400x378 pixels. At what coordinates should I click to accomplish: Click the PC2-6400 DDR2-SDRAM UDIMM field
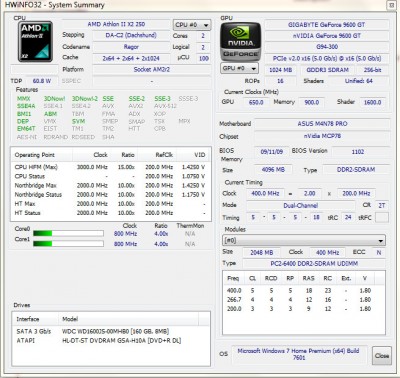pyautogui.click(x=314, y=263)
